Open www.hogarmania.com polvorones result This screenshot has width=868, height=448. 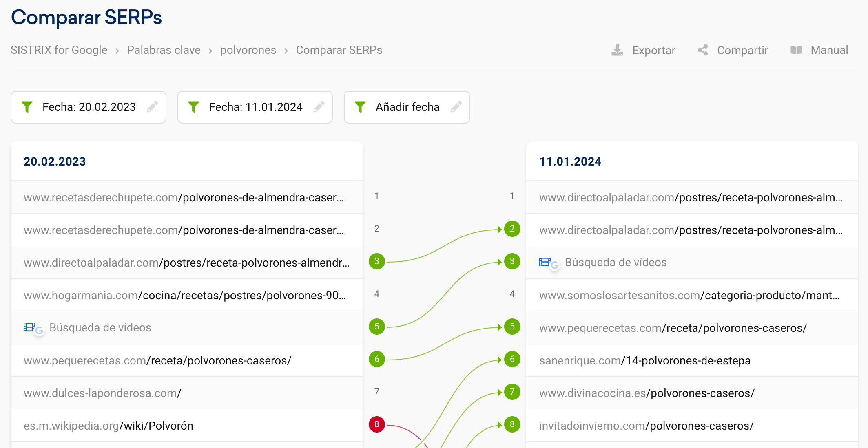[185, 295]
